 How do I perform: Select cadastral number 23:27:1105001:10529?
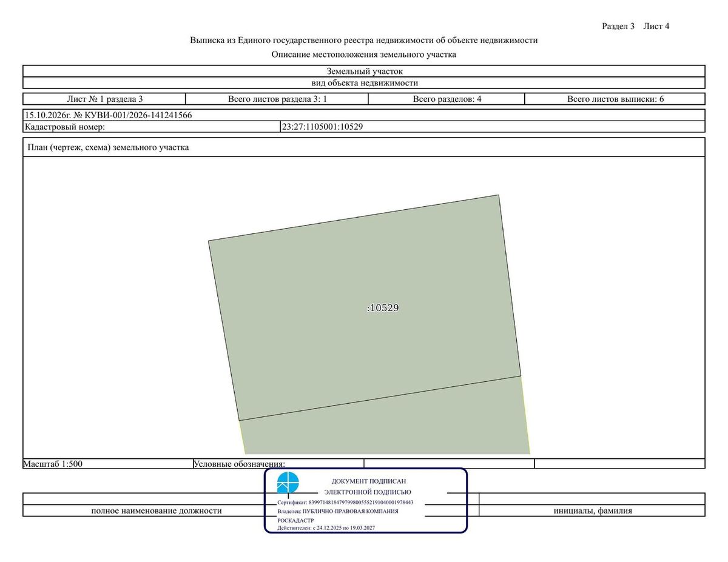point(323,127)
